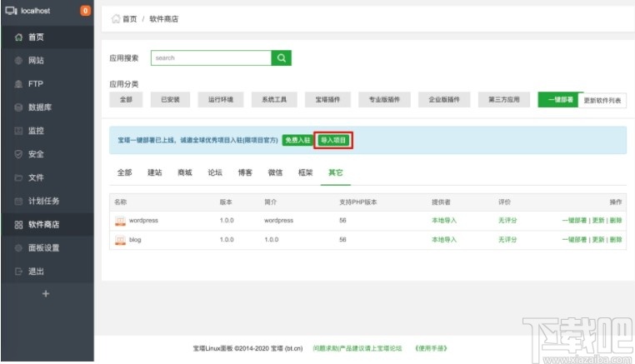Click the 软件商店 grid icon
This screenshot has width=635, height=364.
click(x=18, y=225)
